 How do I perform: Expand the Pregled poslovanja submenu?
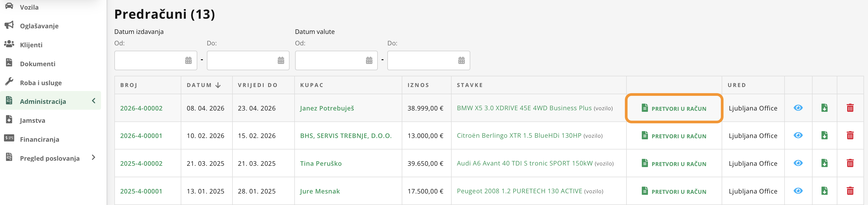[x=94, y=157]
